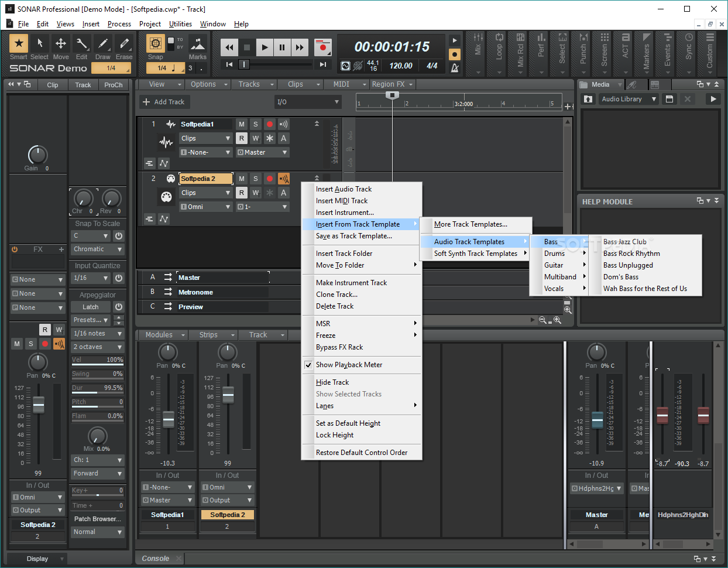Open the Utilities menu

pos(180,24)
